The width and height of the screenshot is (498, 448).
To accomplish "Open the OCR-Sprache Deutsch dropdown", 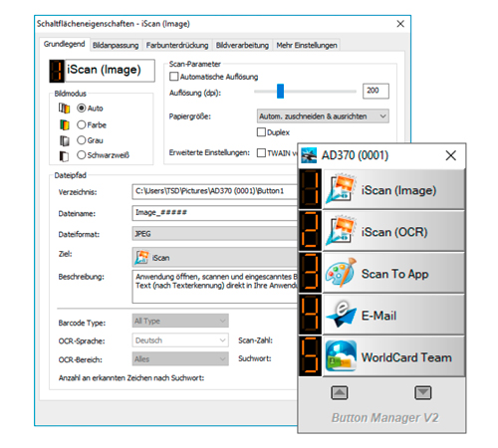I will click(x=180, y=340).
